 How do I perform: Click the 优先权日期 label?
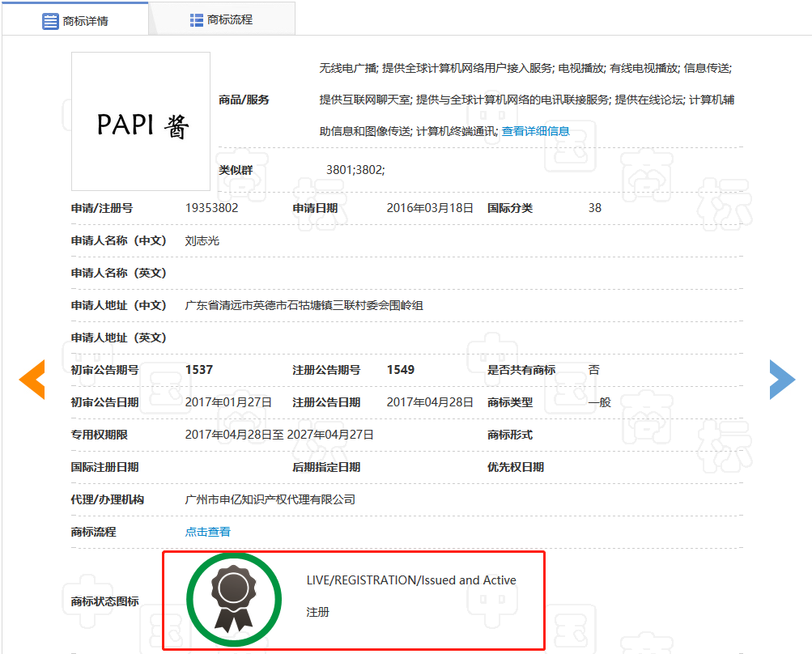(x=515, y=467)
